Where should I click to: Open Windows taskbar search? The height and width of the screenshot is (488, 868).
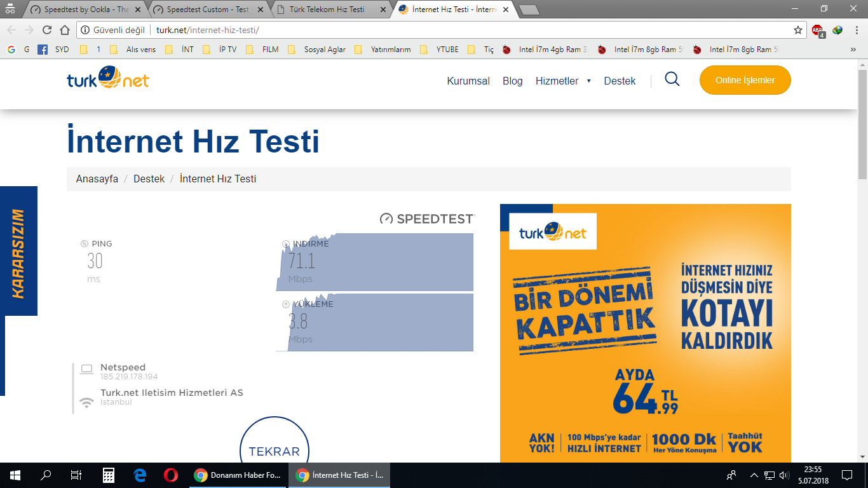tap(46, 475)
